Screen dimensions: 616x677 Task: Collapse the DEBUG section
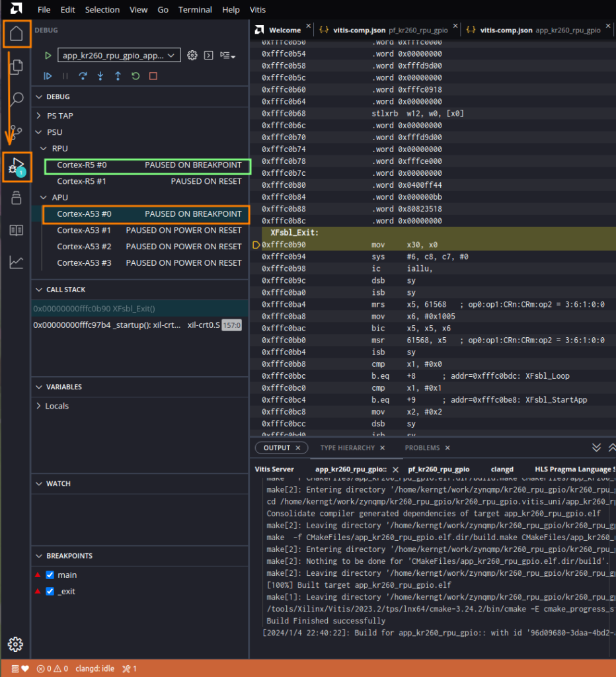(x=39, y=97)
